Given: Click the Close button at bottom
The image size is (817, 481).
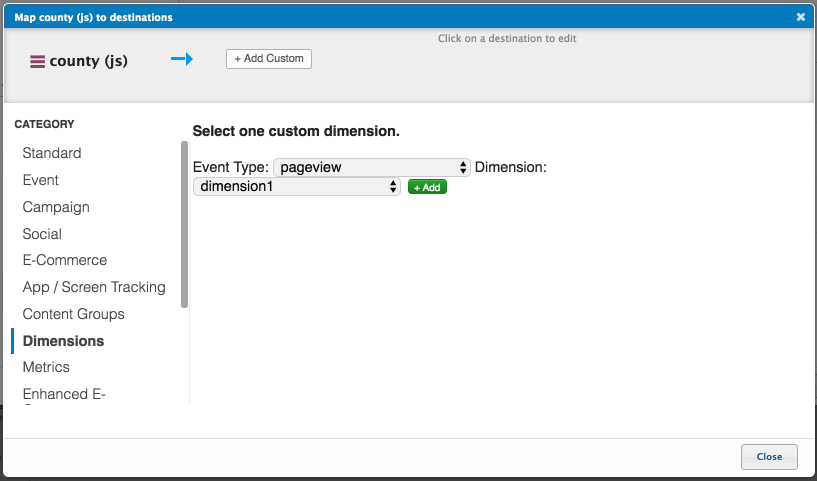Looking at the screenshot, I should click(x=769, y=456).
